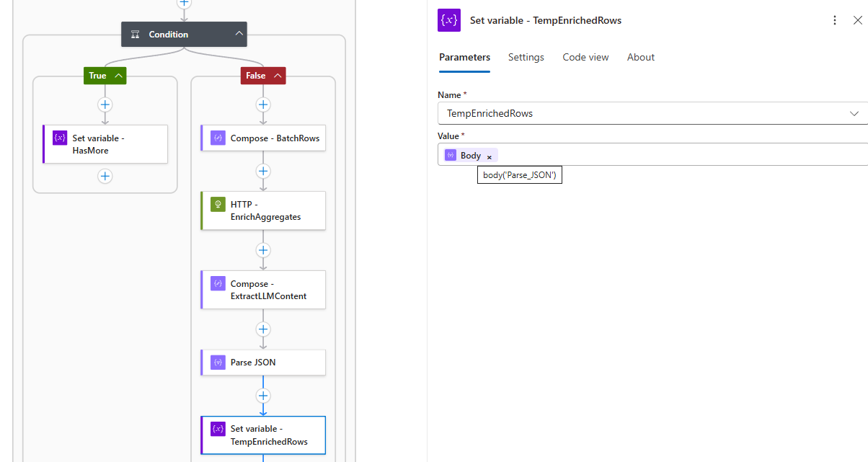Open the Name variable dropdown

[854, 114]
